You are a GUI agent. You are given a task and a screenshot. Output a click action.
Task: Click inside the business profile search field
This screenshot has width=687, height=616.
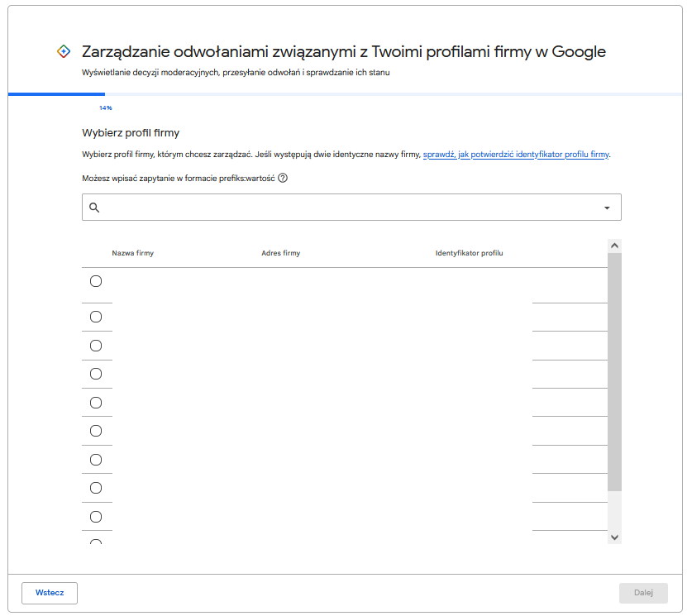351,208
